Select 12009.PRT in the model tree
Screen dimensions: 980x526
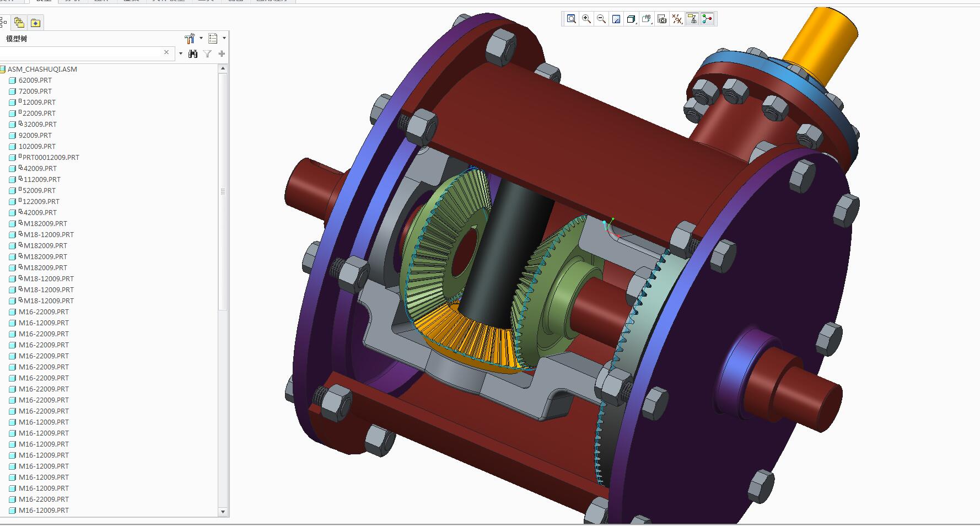tap(39, 102)
